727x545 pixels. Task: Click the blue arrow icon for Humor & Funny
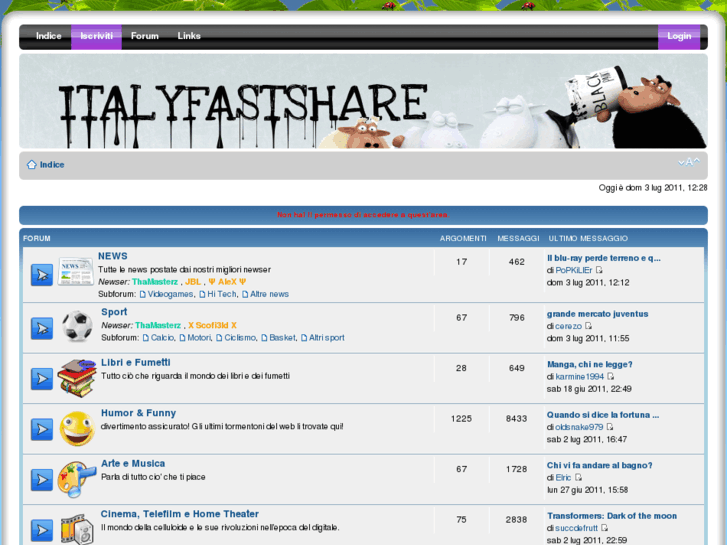click(x=42, y=430)
